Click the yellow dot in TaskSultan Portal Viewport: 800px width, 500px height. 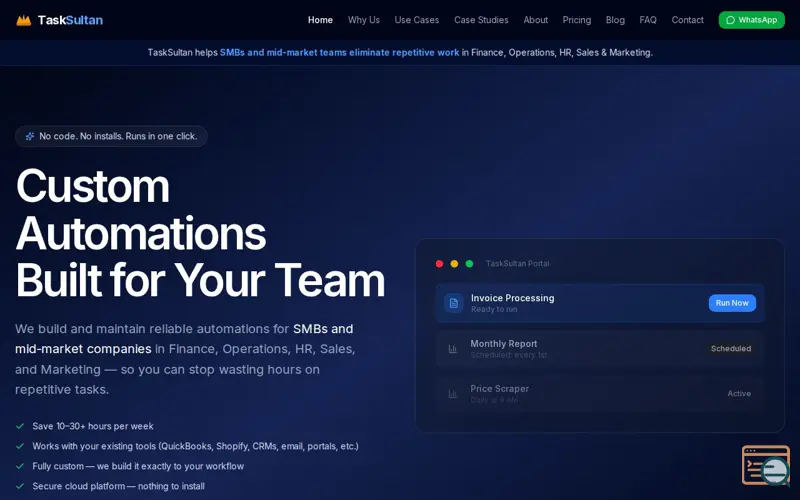(x=454, y=264)
